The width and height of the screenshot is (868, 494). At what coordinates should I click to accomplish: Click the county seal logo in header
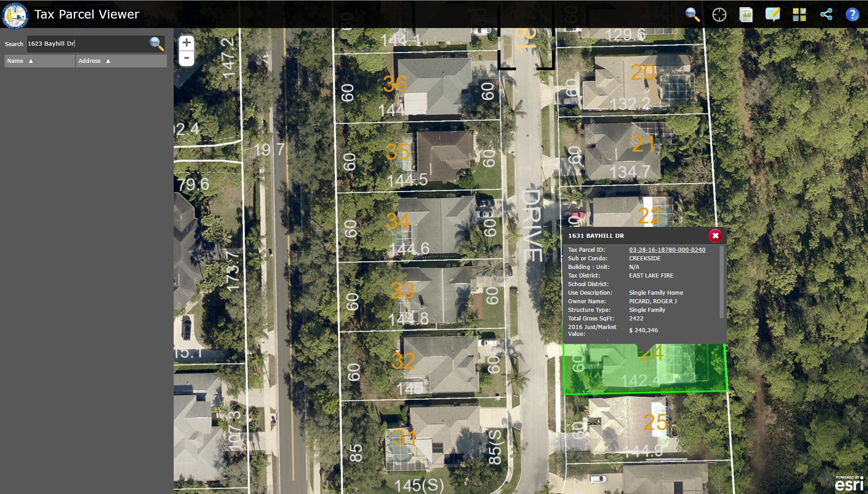pos(15,14)
